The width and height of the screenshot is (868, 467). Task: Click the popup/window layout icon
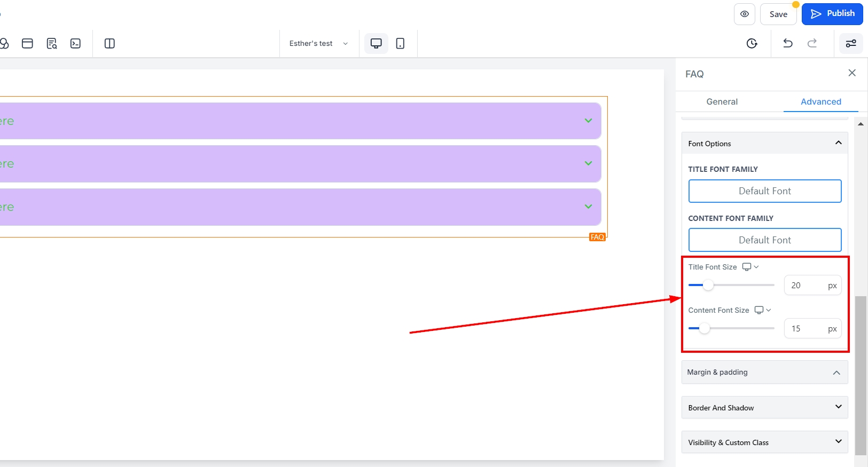tap(27, 44)
